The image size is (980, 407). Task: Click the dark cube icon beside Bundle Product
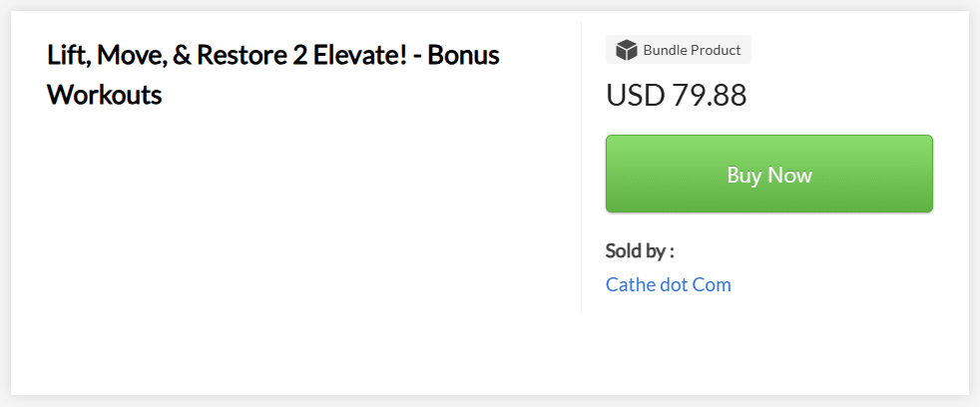coord(626,50)
